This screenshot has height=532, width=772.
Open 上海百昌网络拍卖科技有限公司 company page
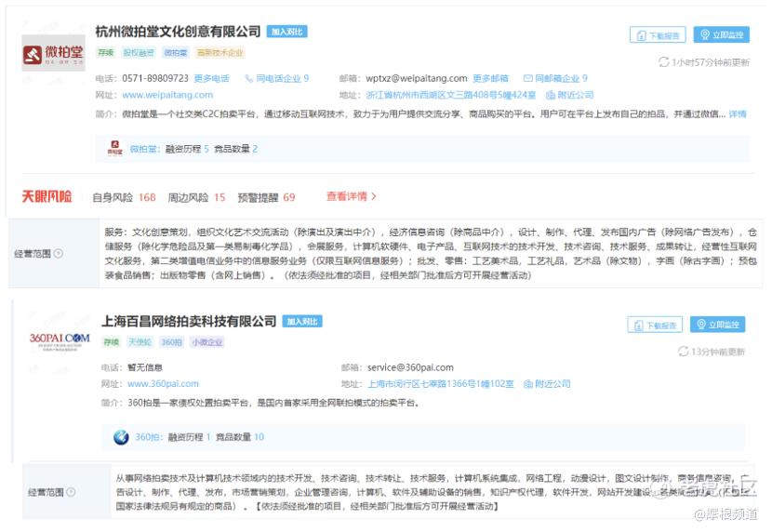tap(189, 322)
